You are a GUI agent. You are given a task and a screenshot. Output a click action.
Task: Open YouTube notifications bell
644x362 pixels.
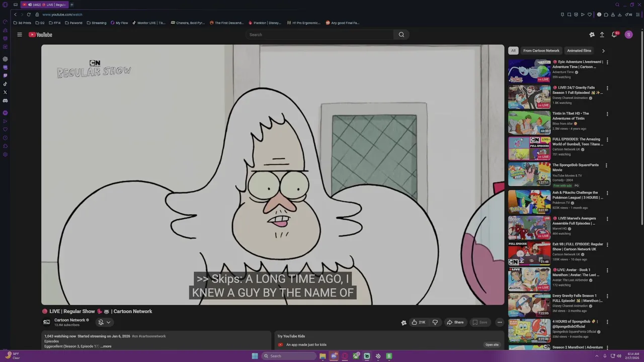coord(614,35)
